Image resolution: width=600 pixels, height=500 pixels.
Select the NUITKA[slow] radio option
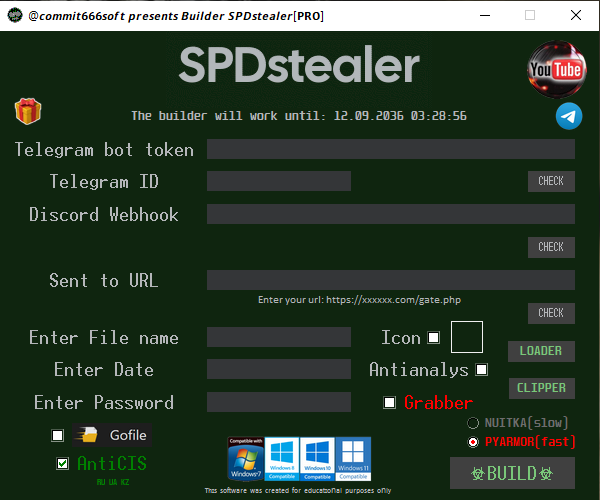473,423
